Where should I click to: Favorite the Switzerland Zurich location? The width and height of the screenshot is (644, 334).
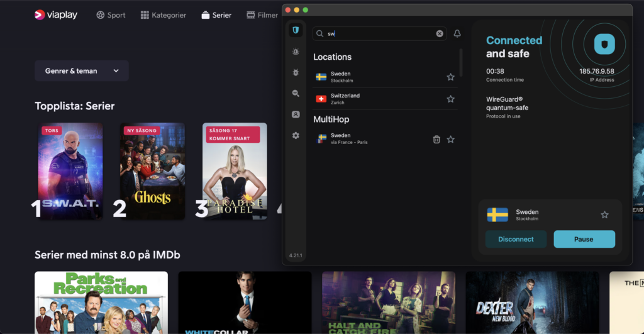tap(450, 99)
